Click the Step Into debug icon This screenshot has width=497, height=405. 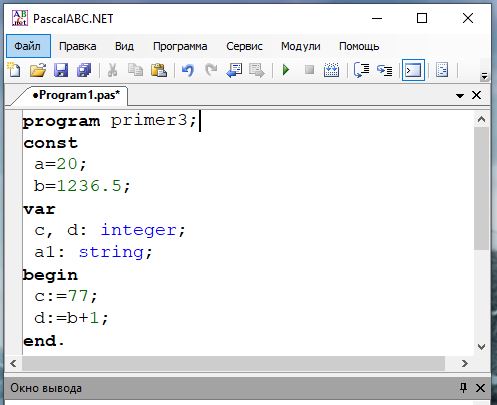click(384, 70)
